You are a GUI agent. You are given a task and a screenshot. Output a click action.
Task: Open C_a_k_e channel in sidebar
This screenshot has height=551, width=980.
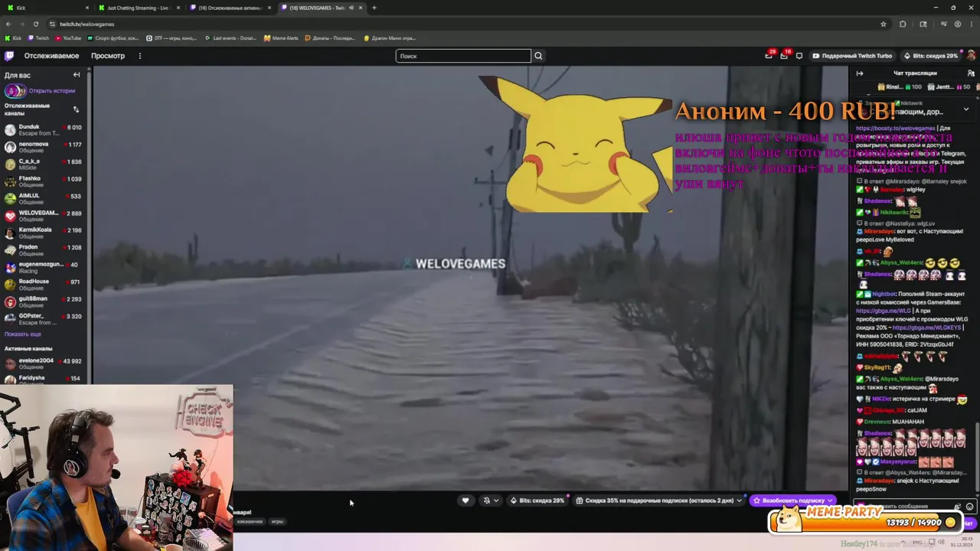click(x=44, y=165)
